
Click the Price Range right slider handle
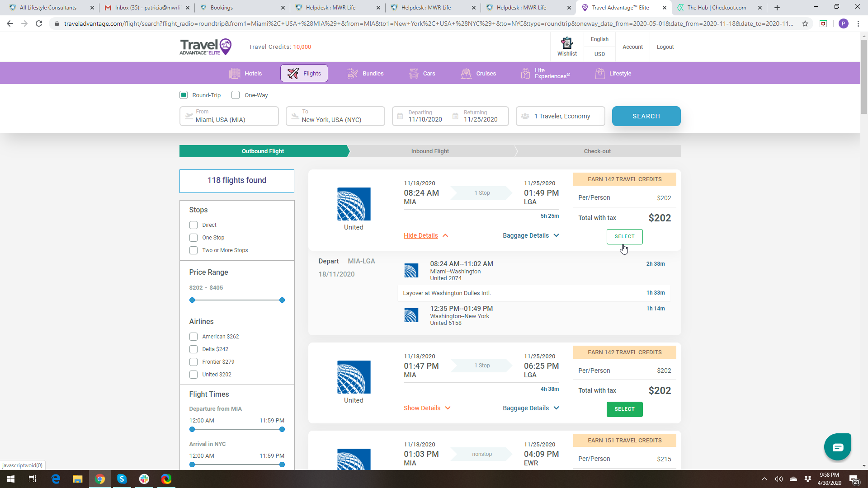(x=282, y=300)
